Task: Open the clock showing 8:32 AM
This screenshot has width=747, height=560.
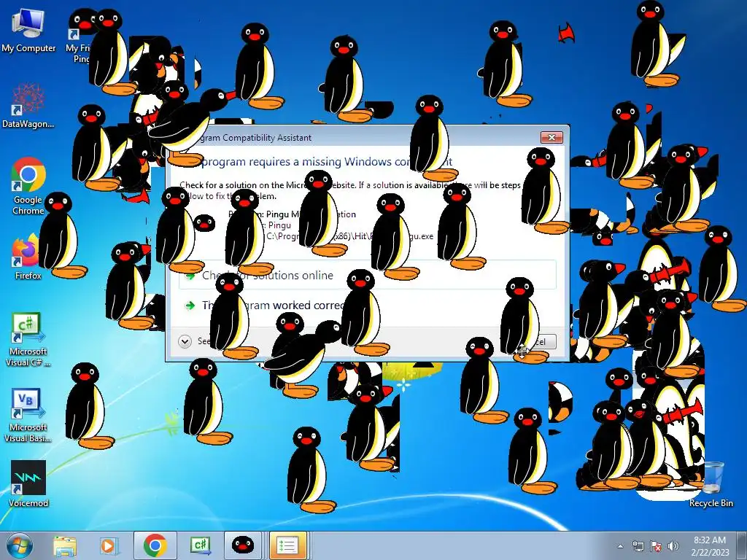Action: 710,545
